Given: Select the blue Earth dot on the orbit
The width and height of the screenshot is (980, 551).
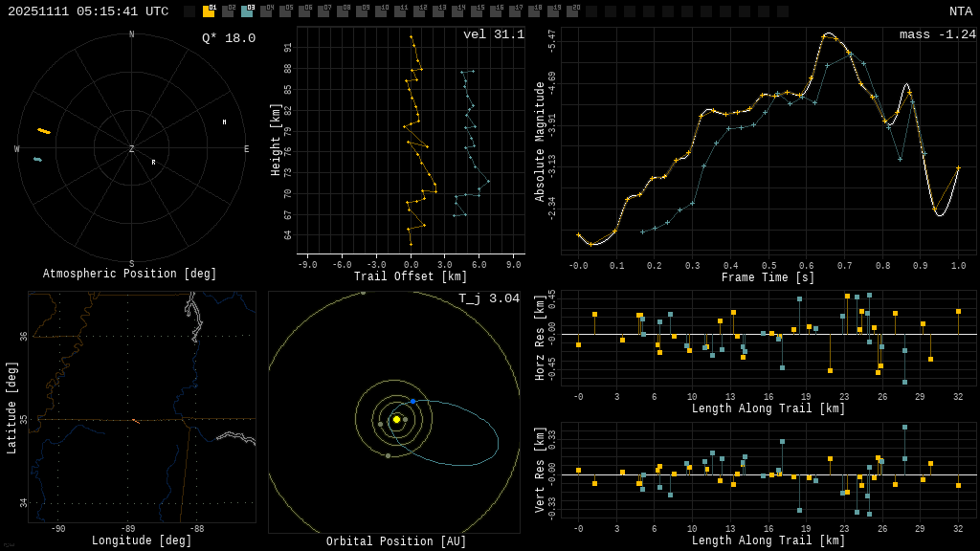Looking at the screenshot, I should point(412,401).
